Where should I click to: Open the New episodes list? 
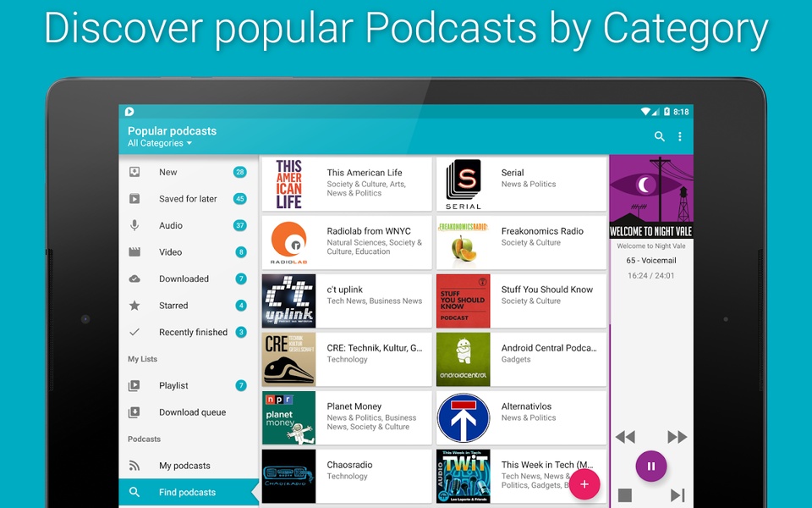click(x=189, y=172)
